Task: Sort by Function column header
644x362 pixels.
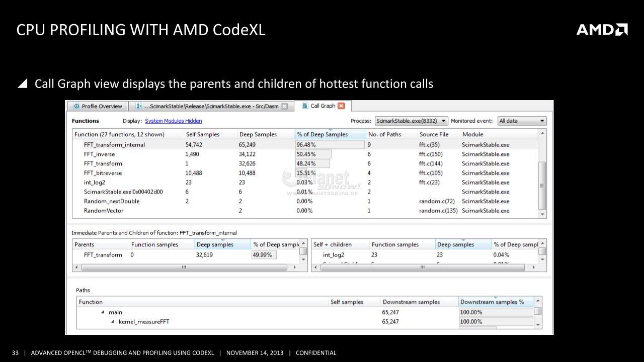Action: [128, 134]
